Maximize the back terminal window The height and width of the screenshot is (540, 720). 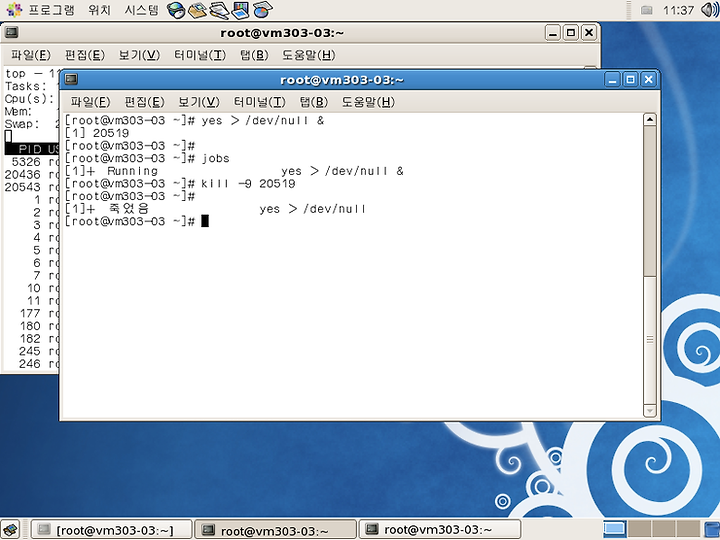tap(571, 33)
